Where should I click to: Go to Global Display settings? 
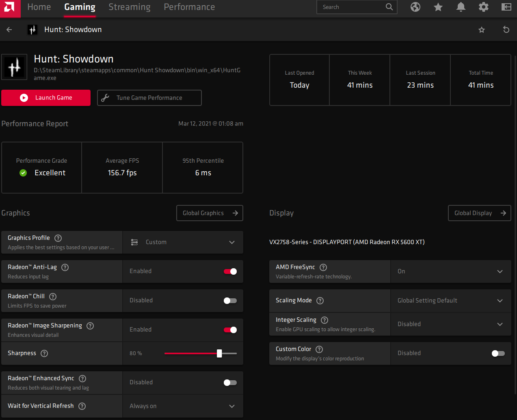480,213
